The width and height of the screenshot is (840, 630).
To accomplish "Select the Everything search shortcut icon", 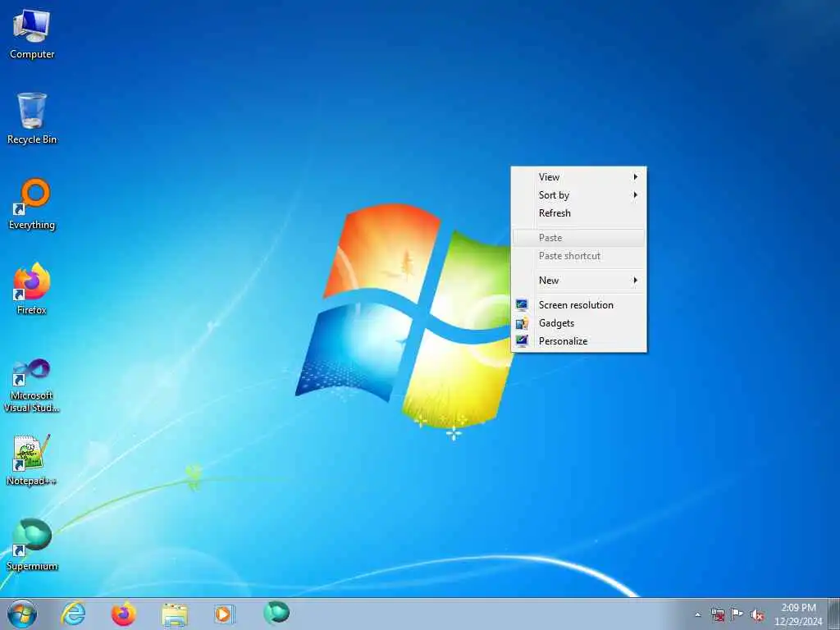I will tap(32, 204).
